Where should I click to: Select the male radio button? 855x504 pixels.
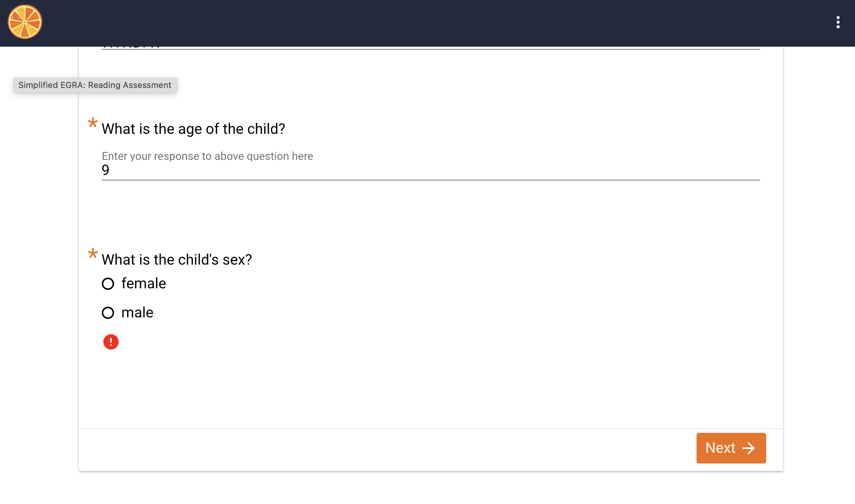coord(108,313)
